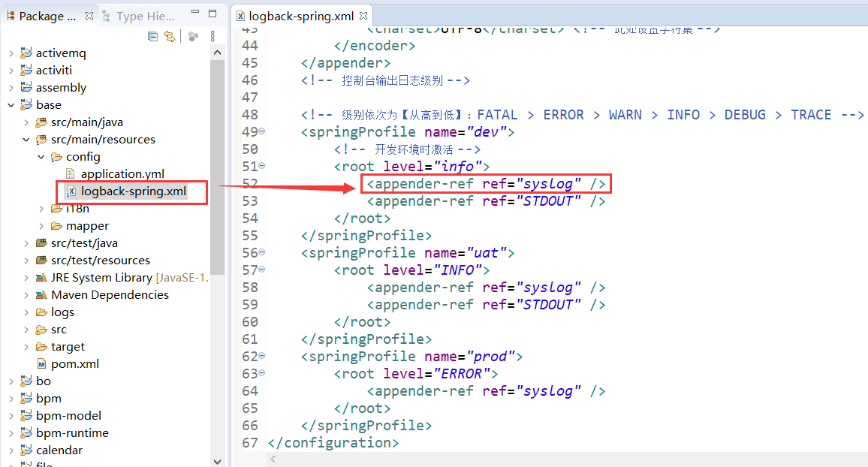Click JRE System Library icon
This screenshot has width=868, height=467.
pos(41,278)
